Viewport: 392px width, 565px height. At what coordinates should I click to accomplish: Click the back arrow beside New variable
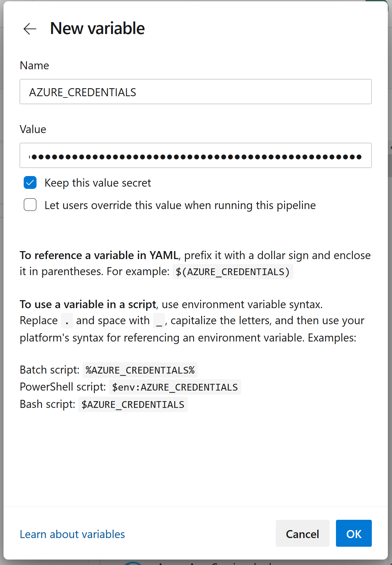[x=29, y=29]
